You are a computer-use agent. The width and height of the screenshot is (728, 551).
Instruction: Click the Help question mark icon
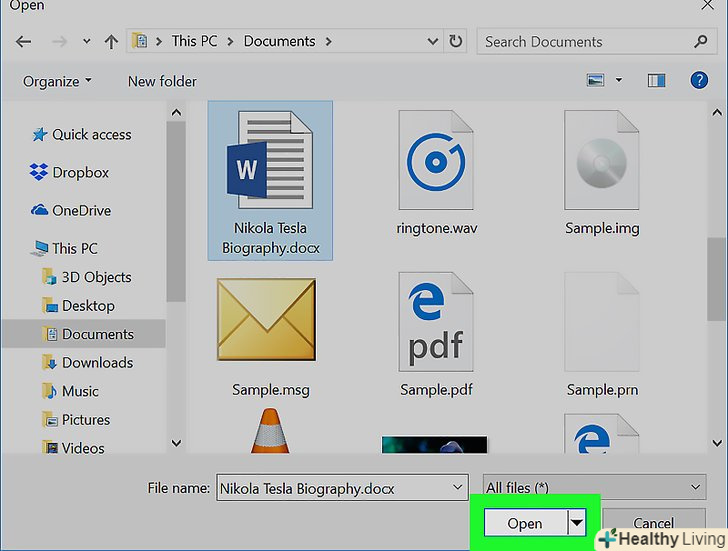point(699,81)
